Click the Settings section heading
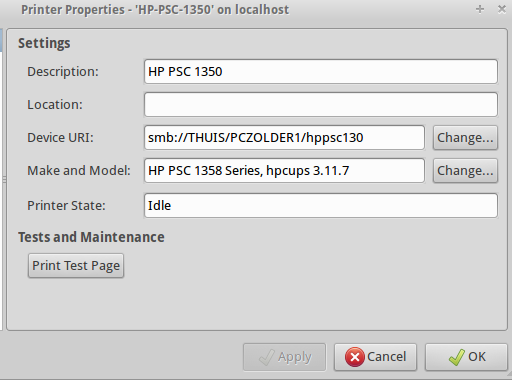512x380 pixels. 44,43
